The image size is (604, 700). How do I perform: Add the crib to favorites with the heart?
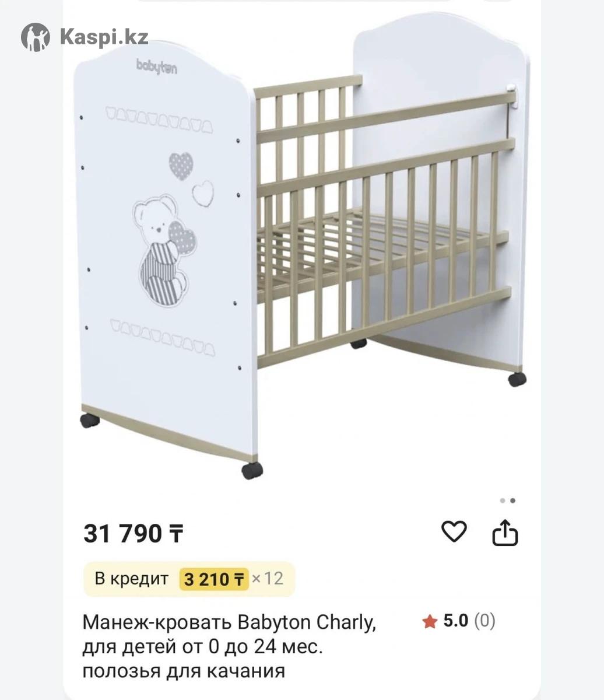tap(454, 531)
